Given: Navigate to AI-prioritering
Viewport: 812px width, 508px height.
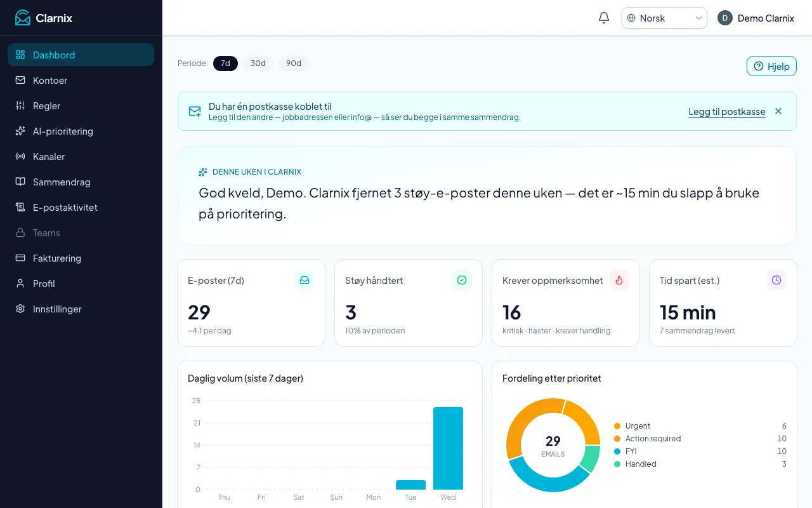Looking at the screenshot, I should click(x=81, y=131).
